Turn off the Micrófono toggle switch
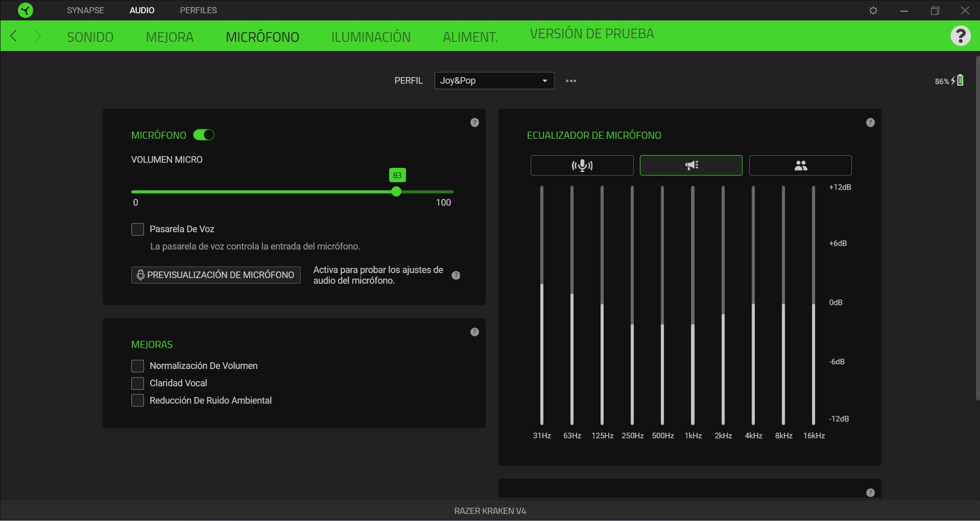The width and height of the screenshot is (980, 521). click(204, 135)
